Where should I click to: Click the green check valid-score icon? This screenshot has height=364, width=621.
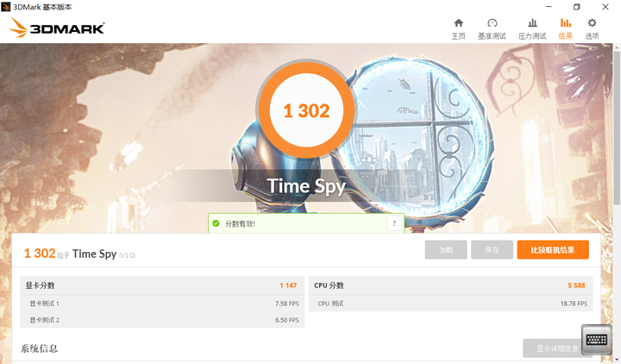216,223
